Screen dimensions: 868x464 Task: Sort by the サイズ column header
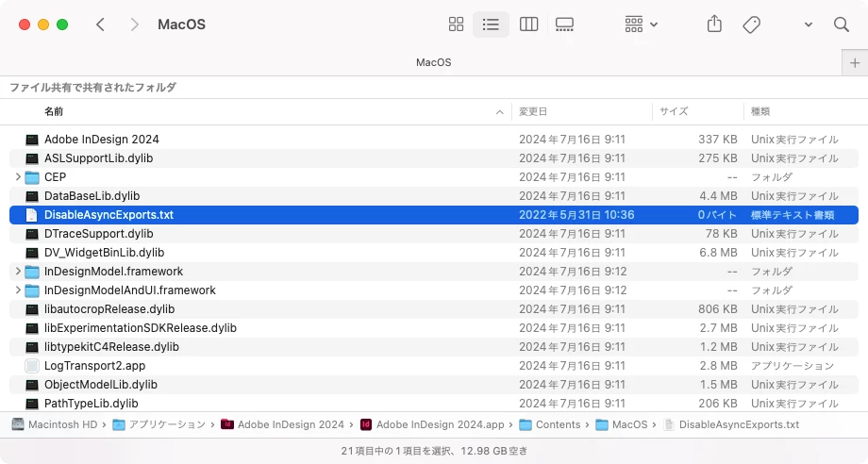674,111
